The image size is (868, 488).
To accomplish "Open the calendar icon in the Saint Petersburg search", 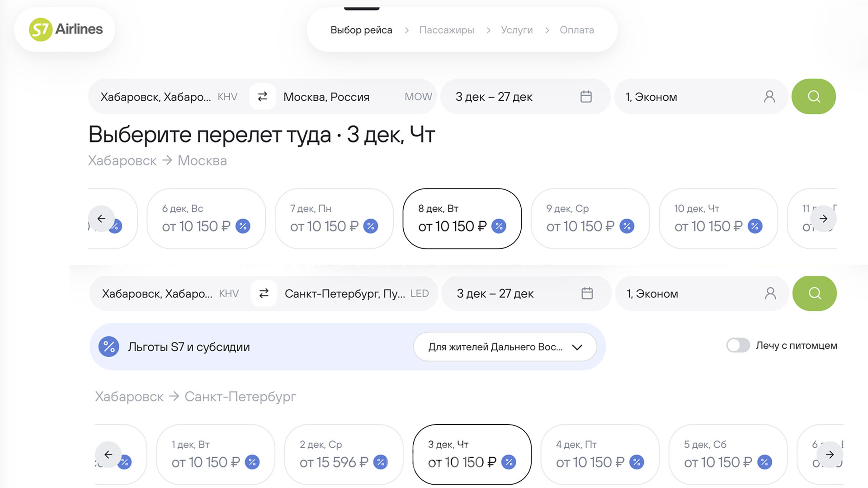I will point(587,294).
